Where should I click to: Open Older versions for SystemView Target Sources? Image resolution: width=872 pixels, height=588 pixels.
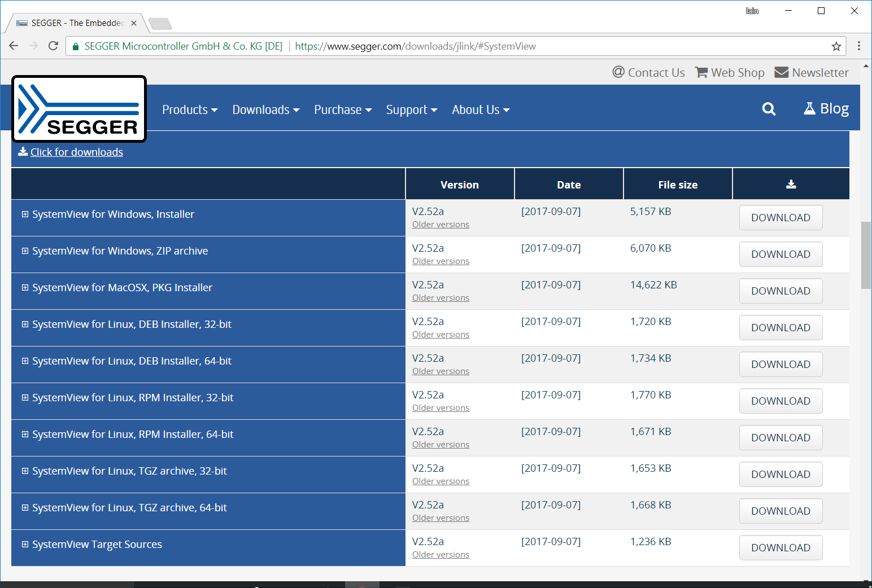click(x=441, y=555)
